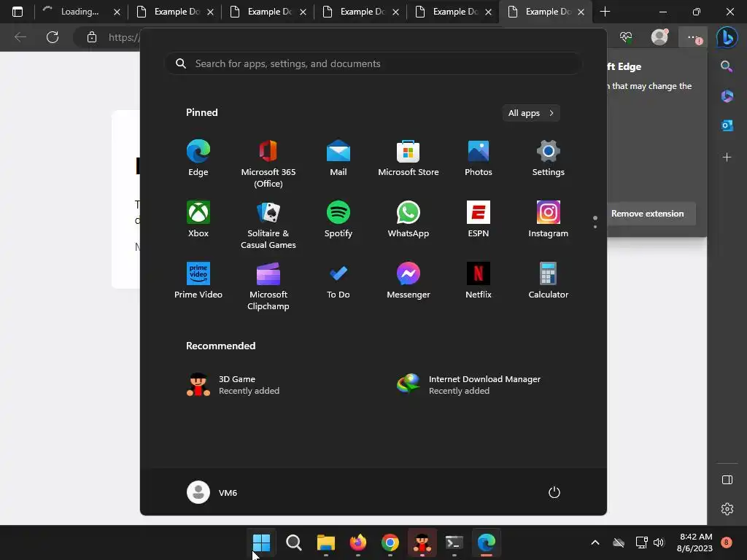Launch the Xbox app

click(198, 219)
